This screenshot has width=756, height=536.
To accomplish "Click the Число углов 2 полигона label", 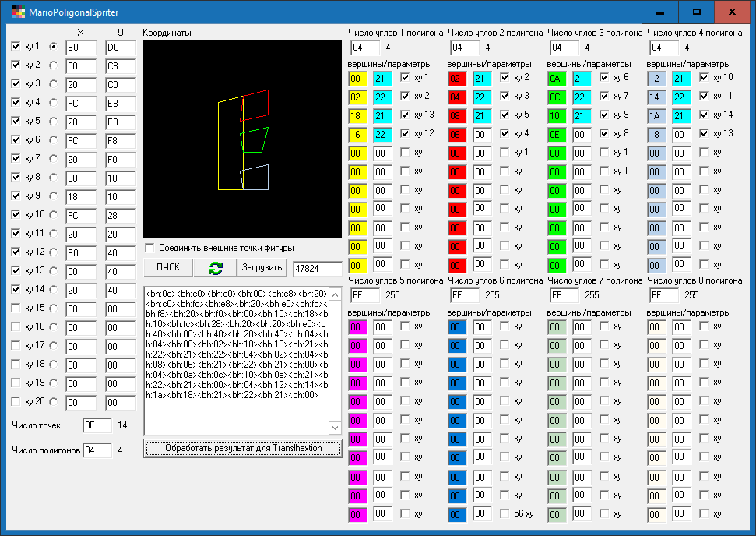I will point(495,33).
